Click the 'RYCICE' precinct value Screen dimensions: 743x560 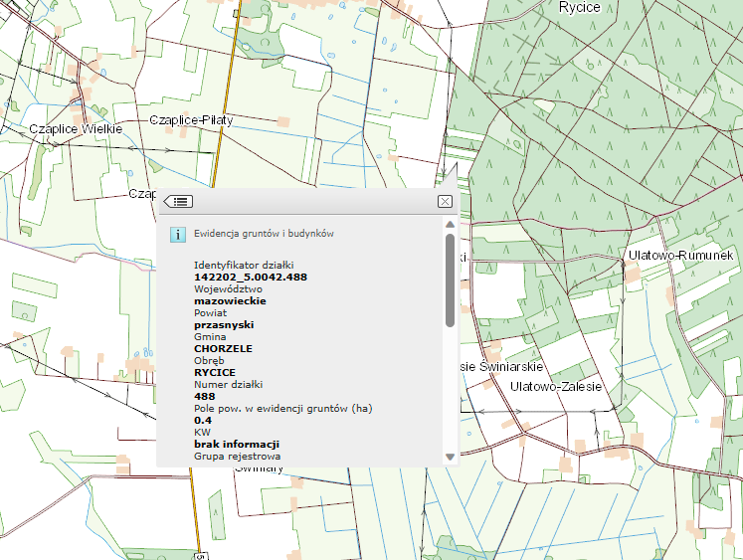click(214, 372)
